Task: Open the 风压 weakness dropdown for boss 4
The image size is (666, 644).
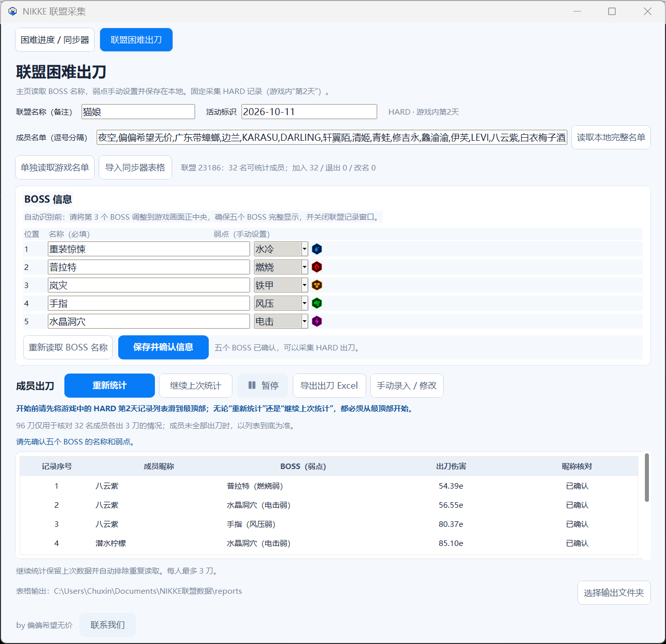Action: coord(281,303)
